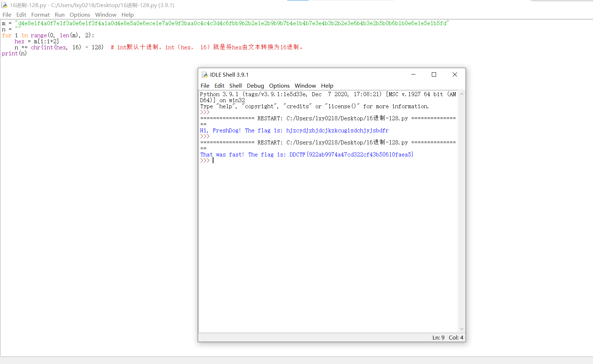Viewport: 593px width, 364px height.
Task: Place cursor at the last shell prompt
Action: click(x=213, y=161)
